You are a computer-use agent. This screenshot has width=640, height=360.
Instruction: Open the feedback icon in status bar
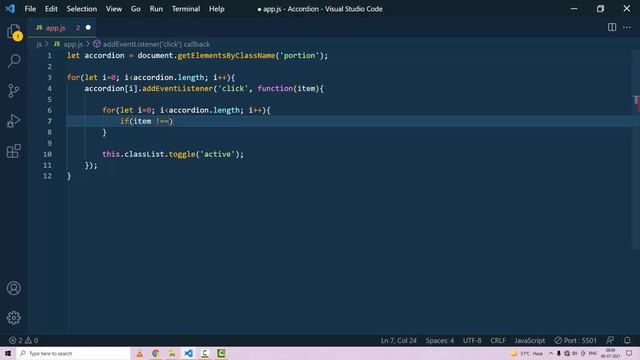(x=610, y=340)
